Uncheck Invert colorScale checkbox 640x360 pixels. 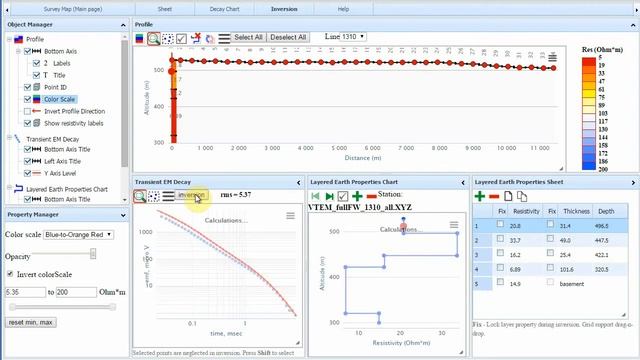(10, 274)
